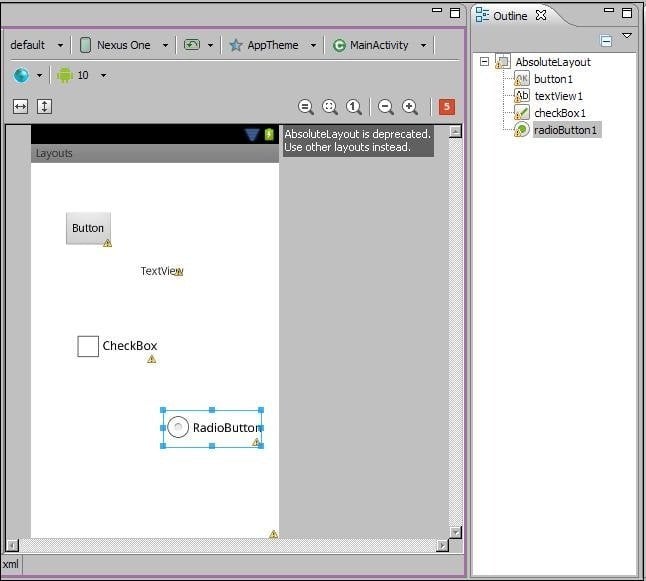Click the emulate real size zoom icon
646x581 pixels.
coord(306,107)
